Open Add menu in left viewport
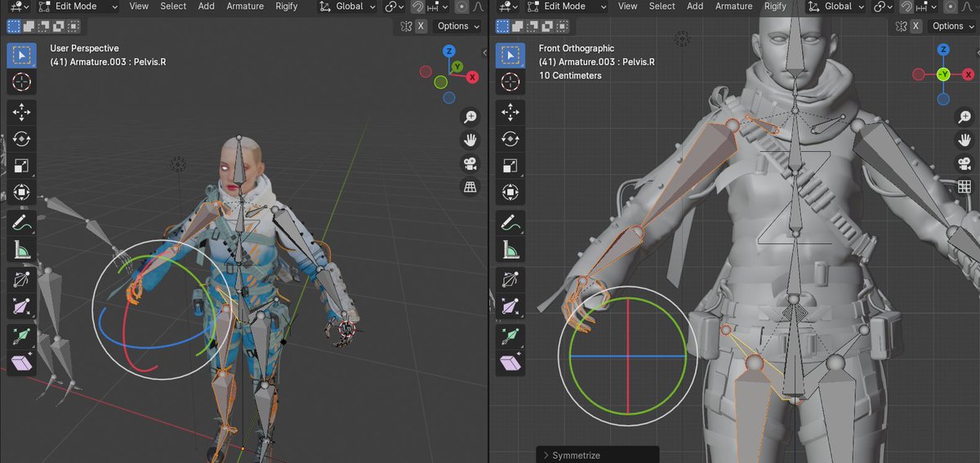980x463 pixels. click(x=207, y=7)
